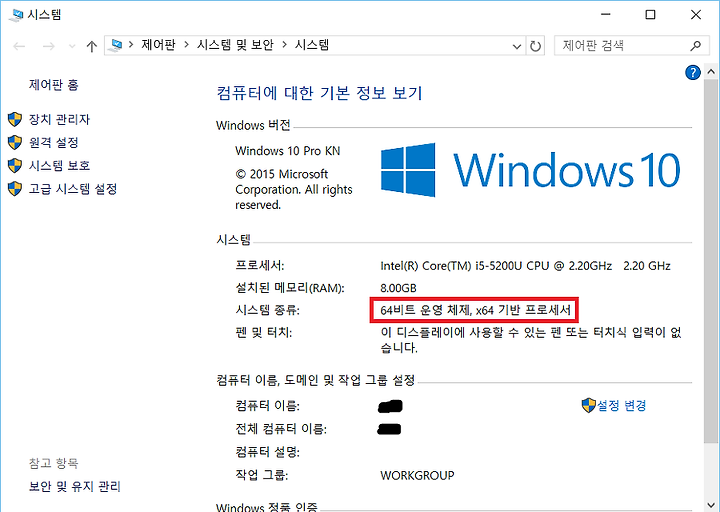720x512 pixels.
Task: Click the 설치된 메모리(RAM): label
Action: click(290, 288)
